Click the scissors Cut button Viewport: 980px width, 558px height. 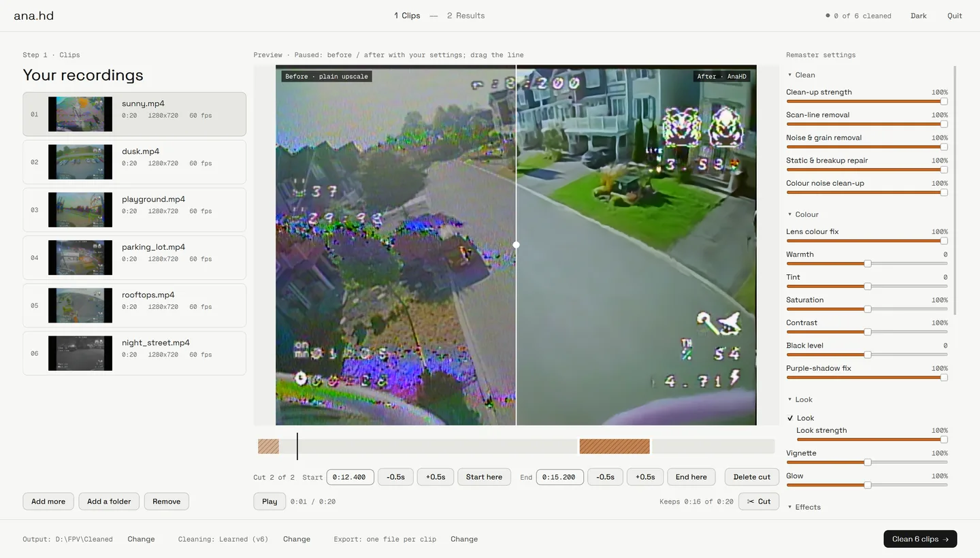point(758,502)
